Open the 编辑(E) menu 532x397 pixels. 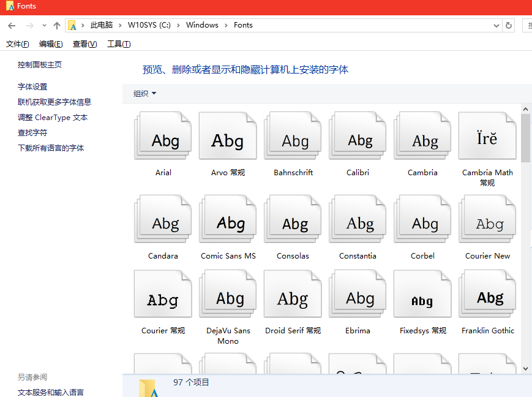click(51, 44)
